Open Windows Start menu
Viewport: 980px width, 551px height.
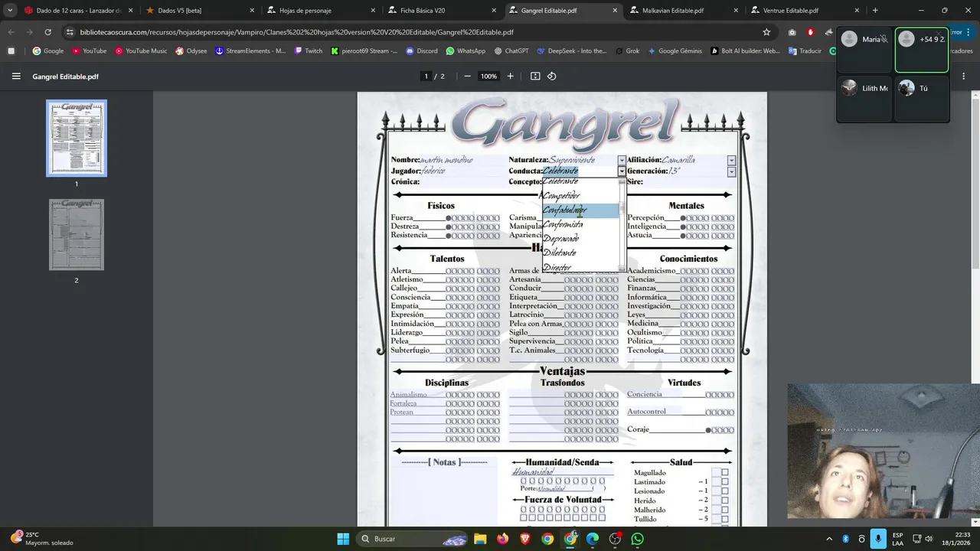pyautogui.click(x=343, y=539)
